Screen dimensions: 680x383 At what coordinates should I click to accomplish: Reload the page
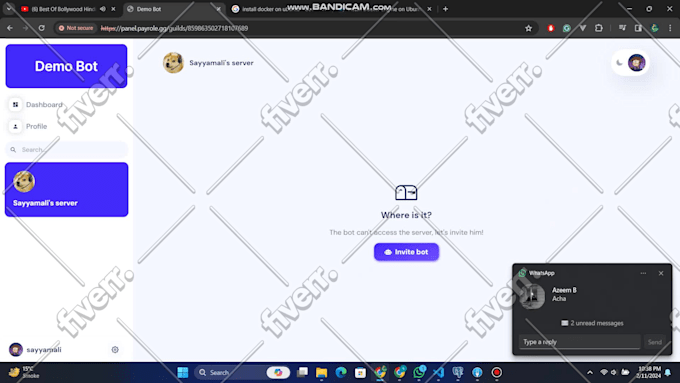click(x=42, y=28)
